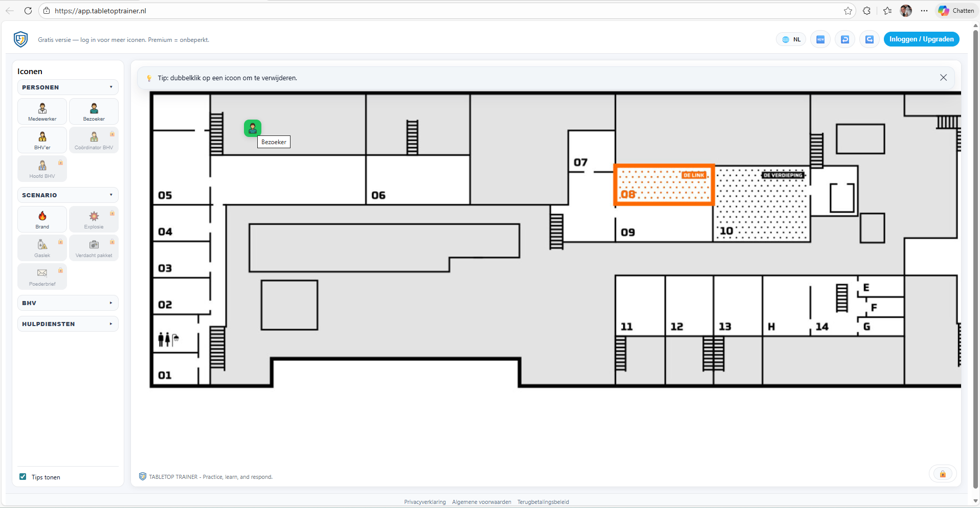Image resolution: width=980 pixels, height=508 pixels.
Task: Uncheck the Tips tonen checkbox
Action: [x=23, y=477]
